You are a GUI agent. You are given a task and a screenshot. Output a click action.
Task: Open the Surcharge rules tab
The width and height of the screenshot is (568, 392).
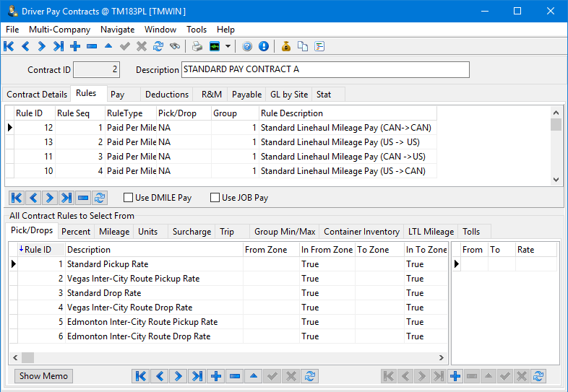pyautogui.click(x=192, y=232)
